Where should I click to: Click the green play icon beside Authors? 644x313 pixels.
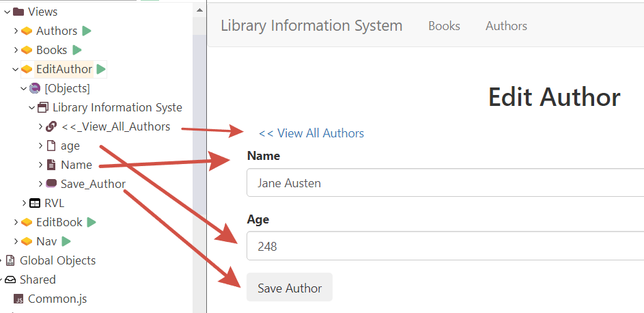click(86, 31)
